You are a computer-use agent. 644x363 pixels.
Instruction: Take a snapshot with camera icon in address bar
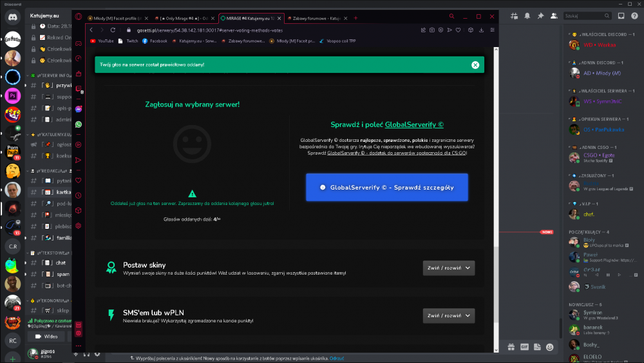click(432, 30)
